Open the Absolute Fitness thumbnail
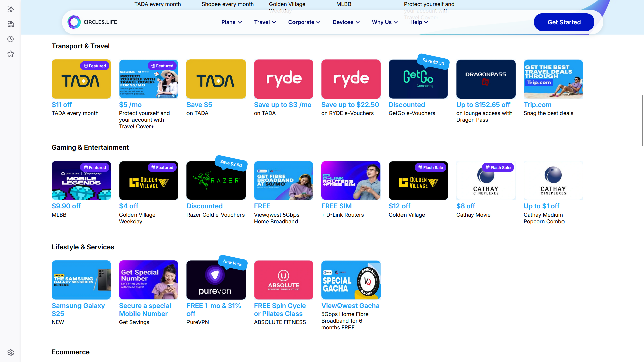Viewport: 644px width, 362px height. 283,280
